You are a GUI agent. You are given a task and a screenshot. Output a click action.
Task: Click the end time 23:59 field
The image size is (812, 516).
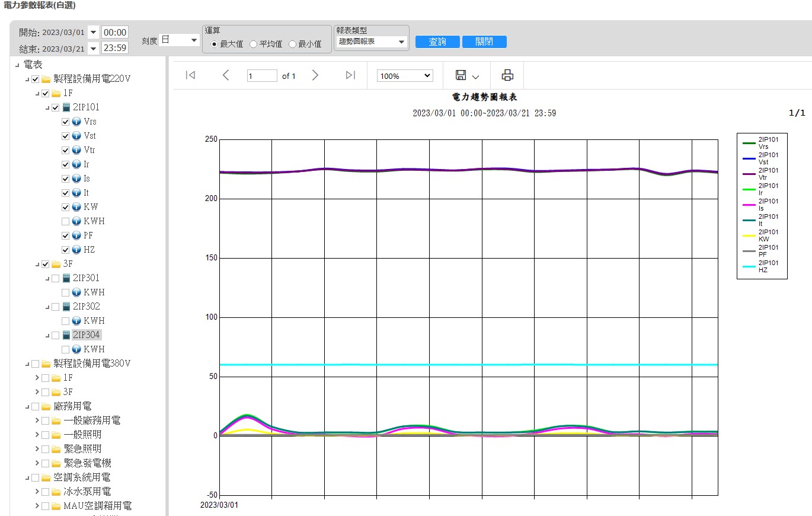click(x=114, y=48)
